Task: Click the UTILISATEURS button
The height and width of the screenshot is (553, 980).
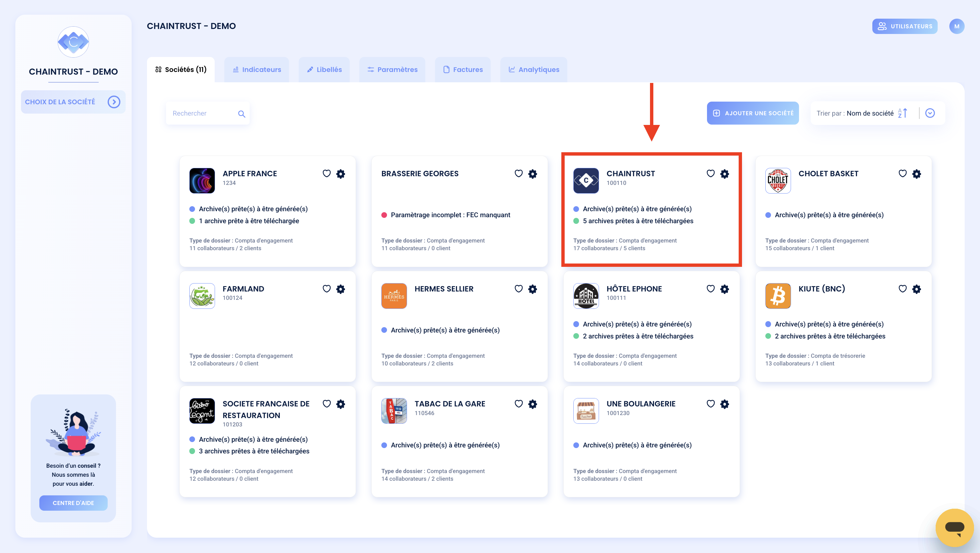Action: 905,26
